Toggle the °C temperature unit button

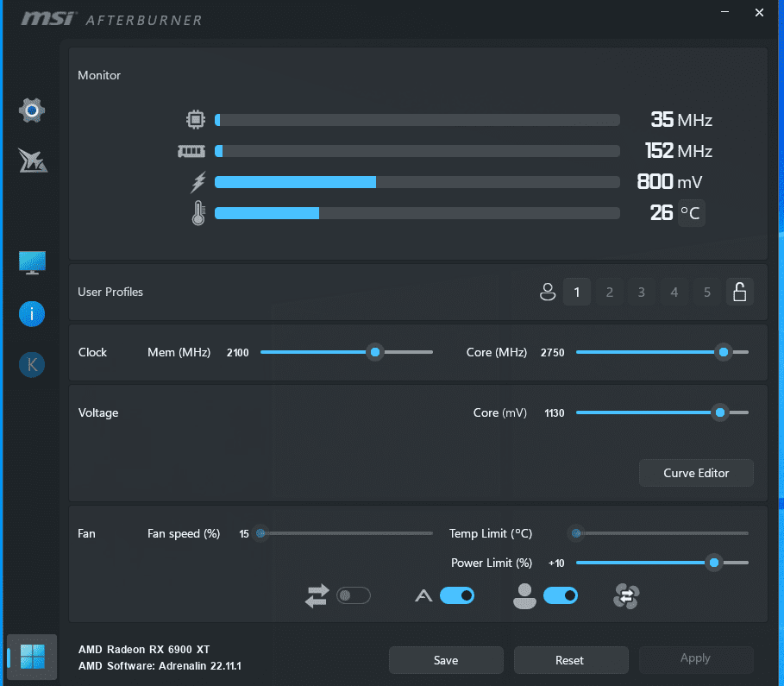[x=691, y=213]
